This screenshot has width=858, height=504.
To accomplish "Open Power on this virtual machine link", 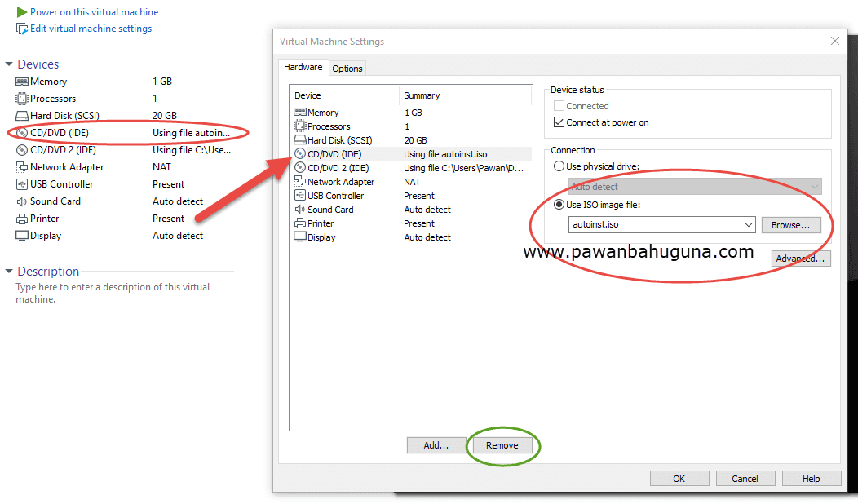I will pyautogui.click(x=92, y=11).
